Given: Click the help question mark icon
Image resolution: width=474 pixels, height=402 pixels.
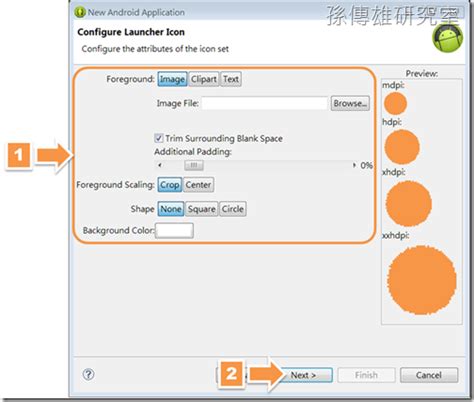Looking at the screenshot, I should [x=88, y=375].
